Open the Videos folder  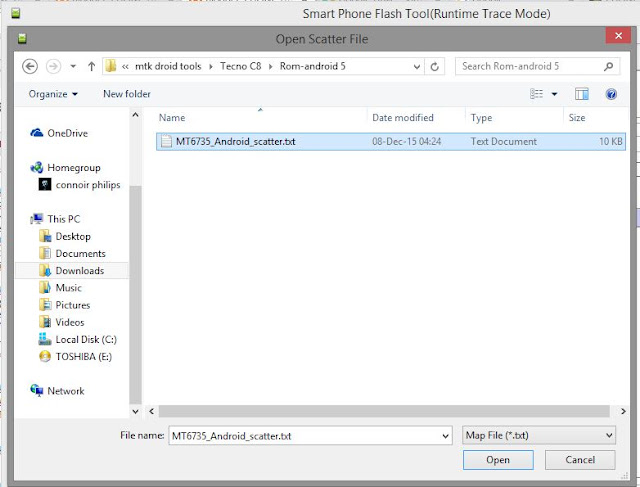tap(70, 322)
